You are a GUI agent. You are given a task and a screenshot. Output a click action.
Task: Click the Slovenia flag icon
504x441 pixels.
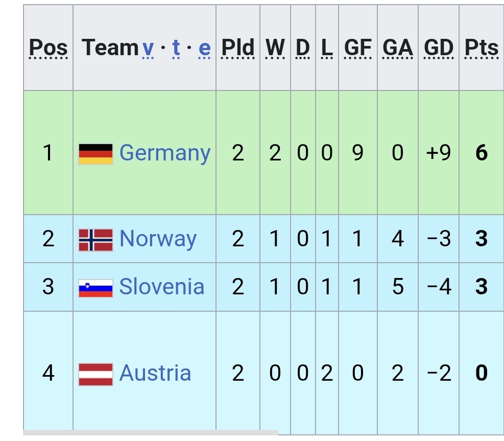pyautogui.click(x=95, y=287)
